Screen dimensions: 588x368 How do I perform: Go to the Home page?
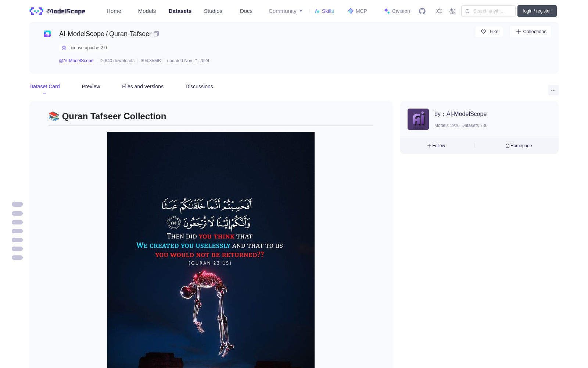(x=114, y=11)
